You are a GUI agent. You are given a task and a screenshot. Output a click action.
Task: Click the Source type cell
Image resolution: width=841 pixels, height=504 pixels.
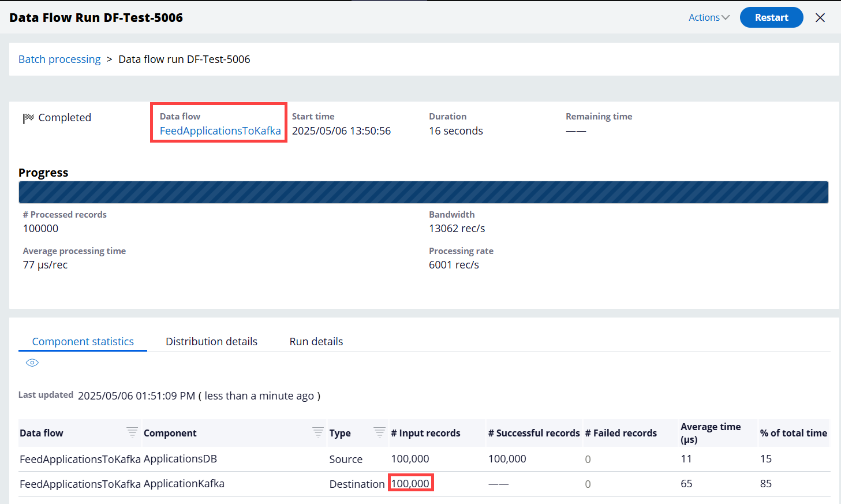tap(346, 459)
